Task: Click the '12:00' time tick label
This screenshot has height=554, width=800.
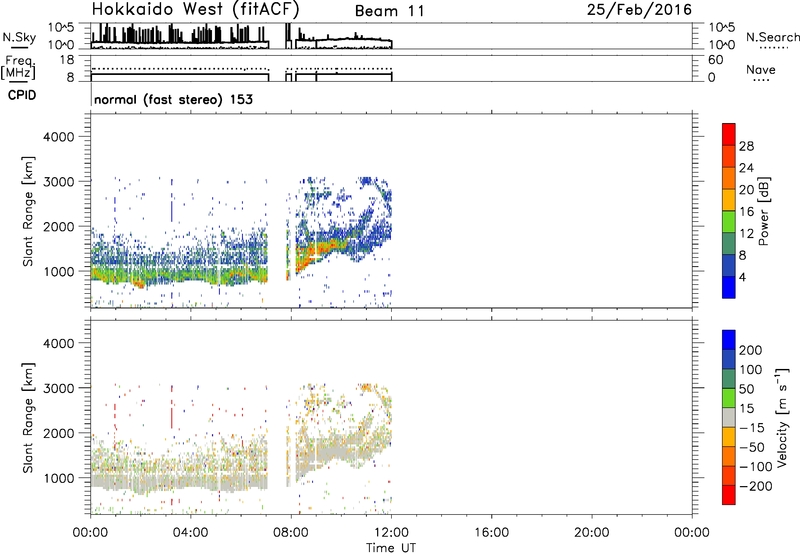Action: (x=391, y=533)
